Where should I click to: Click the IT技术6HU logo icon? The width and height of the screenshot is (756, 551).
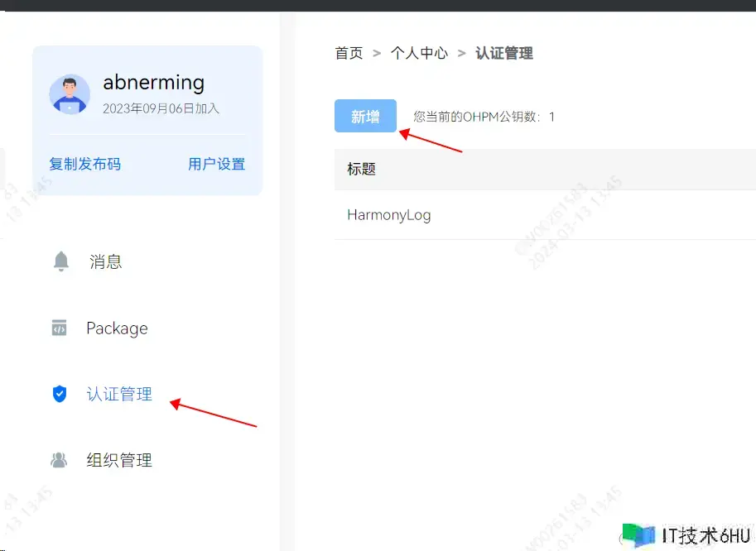click(x=638, y=535)
